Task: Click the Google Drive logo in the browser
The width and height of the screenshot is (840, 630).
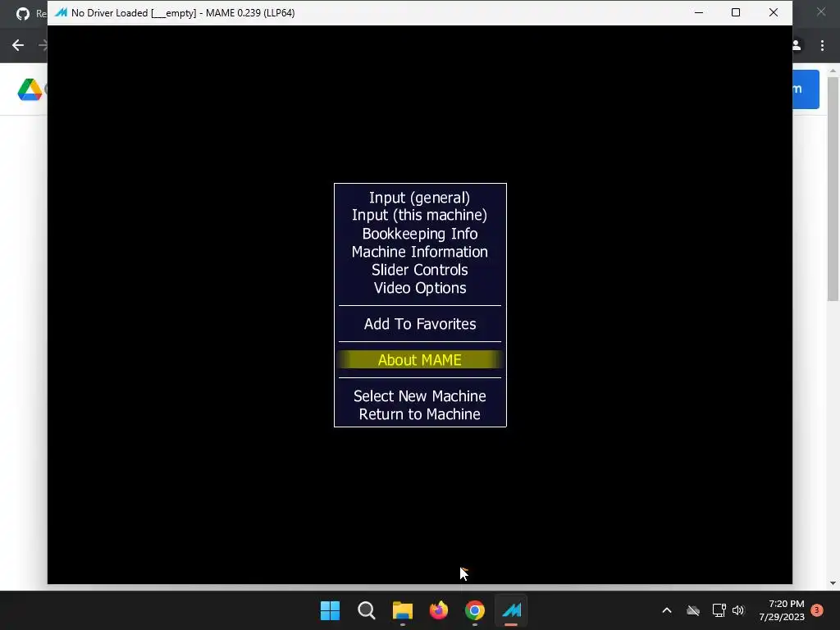Action: (30, 89)
